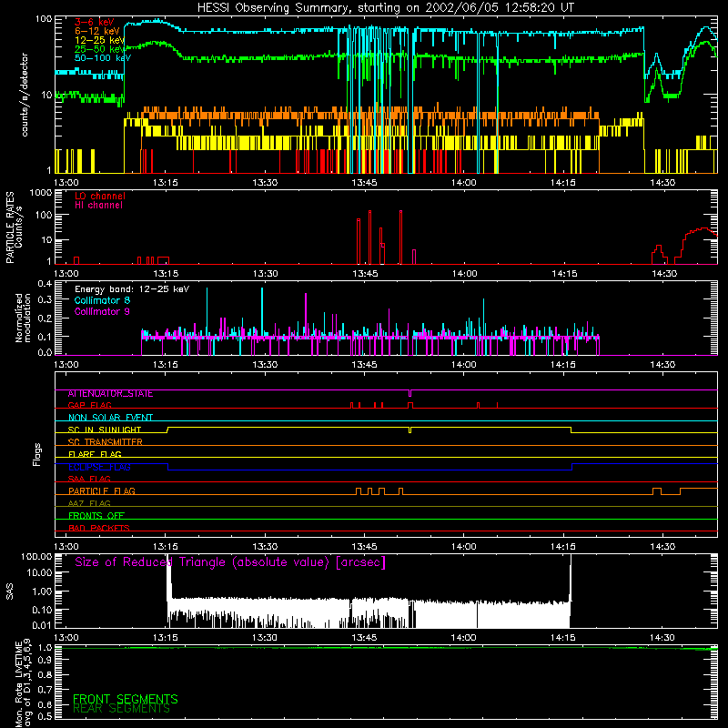728x728 pixels.
Task: Click the 'SAS' vertical axis label
Action: (10, 591)
